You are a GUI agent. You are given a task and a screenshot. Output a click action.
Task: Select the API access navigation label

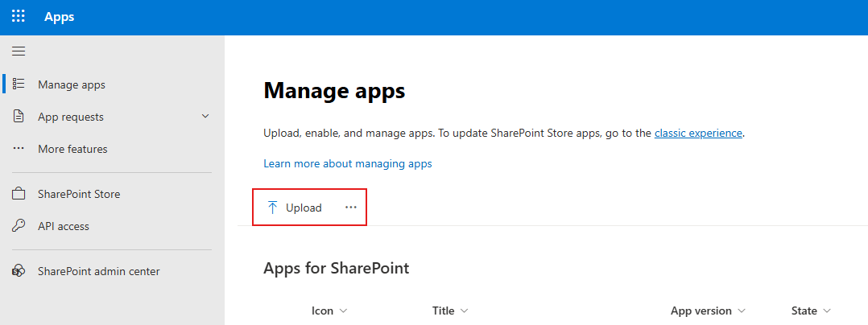pyautogui.click(x=64, y=226)
